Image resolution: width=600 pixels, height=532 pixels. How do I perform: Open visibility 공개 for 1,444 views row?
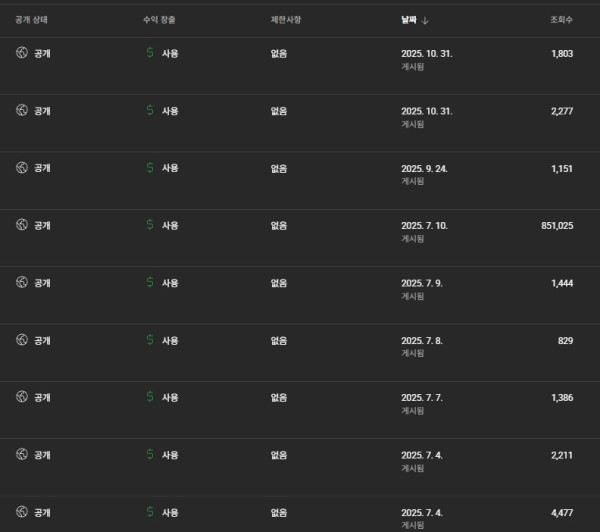click(42, 283)
